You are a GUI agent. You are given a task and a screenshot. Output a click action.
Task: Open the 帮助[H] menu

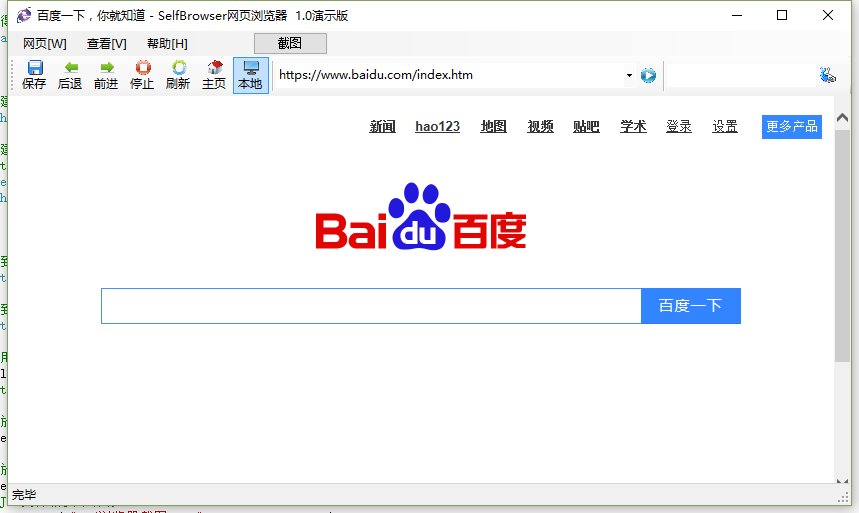[167, 44]
